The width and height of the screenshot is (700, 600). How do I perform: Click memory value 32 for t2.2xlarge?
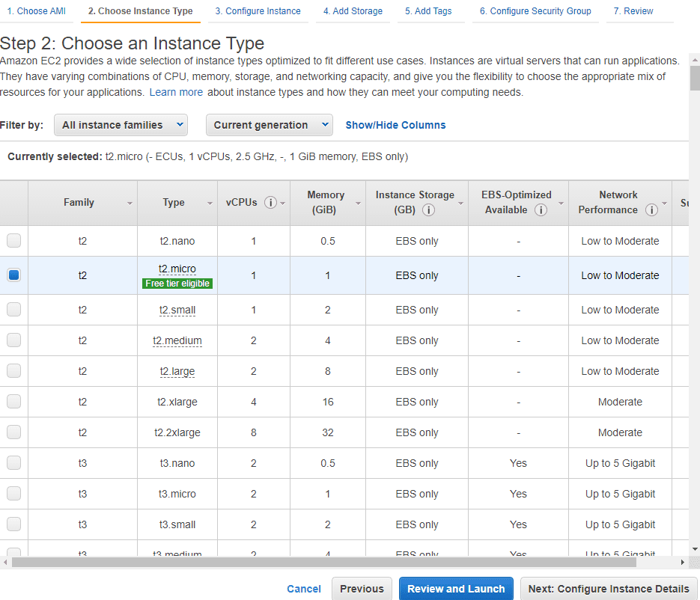coord(328,432)
